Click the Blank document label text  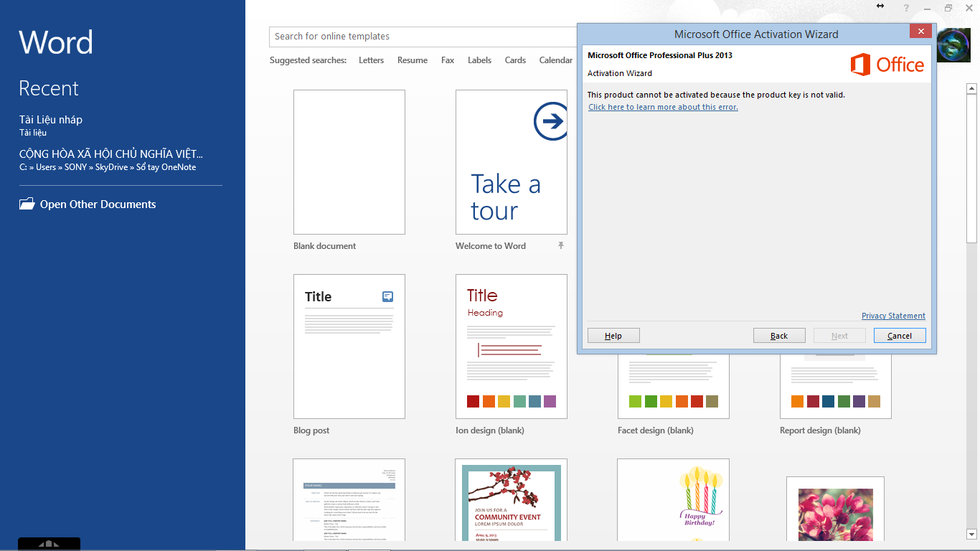(x=324, y=245)
